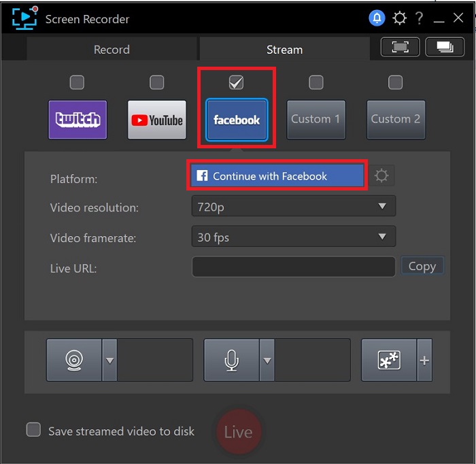Select the facebook platform tile
The image size is (476, 464).
[237, 120]
